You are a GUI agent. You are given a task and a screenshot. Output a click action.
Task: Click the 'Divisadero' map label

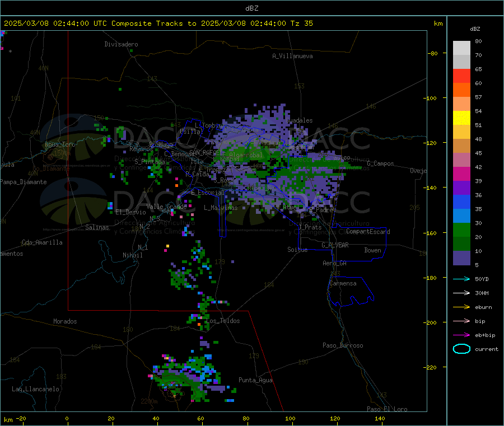[121, 44]
